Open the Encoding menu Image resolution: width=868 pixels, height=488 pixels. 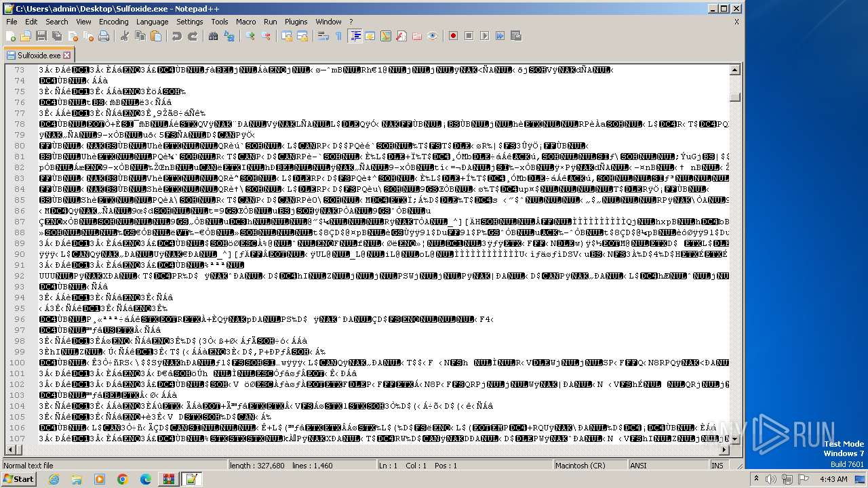coord(113,22)
